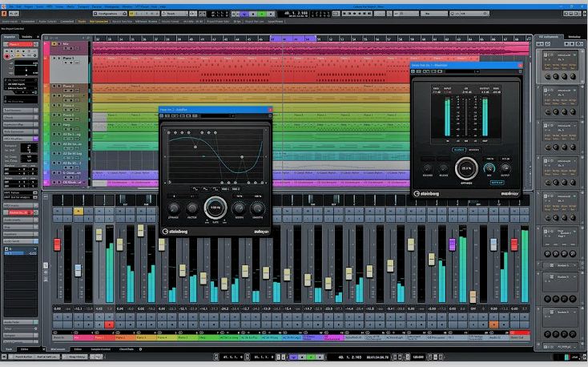The image size is (588, 367).
Task: Click the Stereo Out channel red fader
Action: point(514,244)
